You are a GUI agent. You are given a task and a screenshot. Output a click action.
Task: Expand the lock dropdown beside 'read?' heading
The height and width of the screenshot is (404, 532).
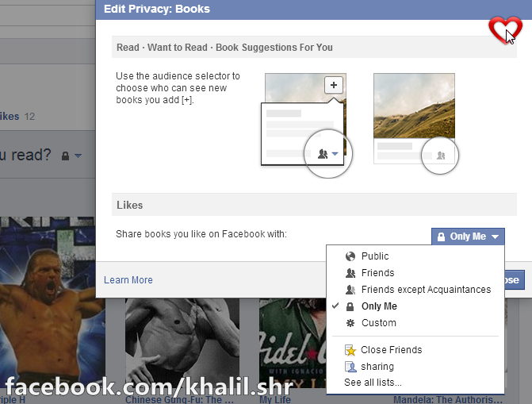pos(71,156)
